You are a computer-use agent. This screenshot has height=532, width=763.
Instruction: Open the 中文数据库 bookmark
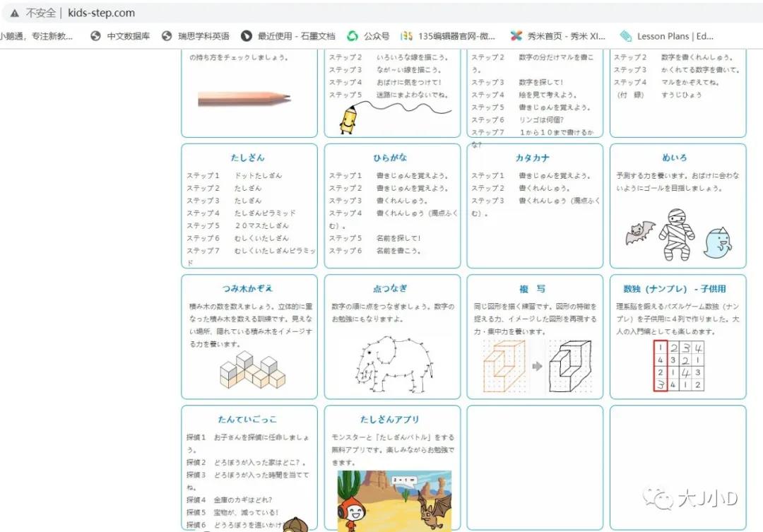121,36
